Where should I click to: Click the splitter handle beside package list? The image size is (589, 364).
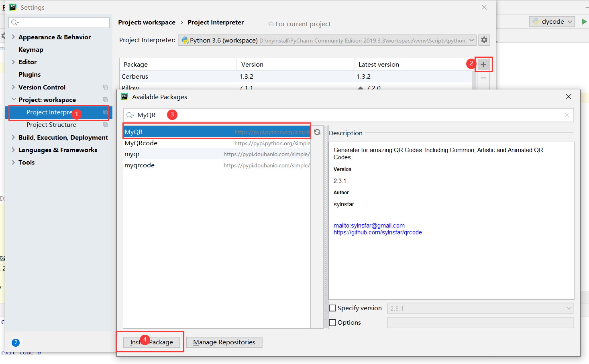[x=326, y=227]
